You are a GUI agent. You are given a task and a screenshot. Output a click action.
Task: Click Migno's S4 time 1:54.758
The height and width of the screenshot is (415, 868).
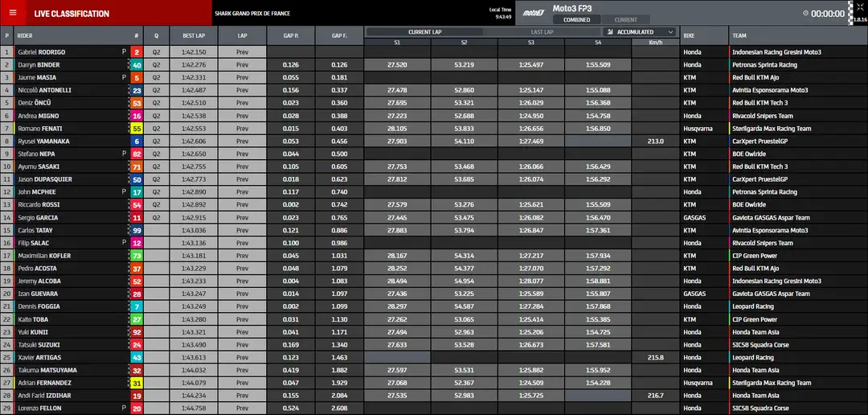(598, 116)
